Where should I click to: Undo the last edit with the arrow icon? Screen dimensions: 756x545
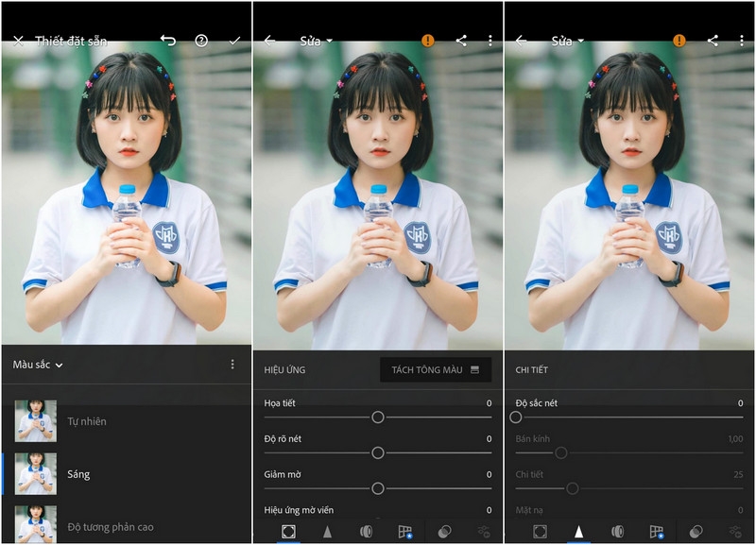click(168, 41)
